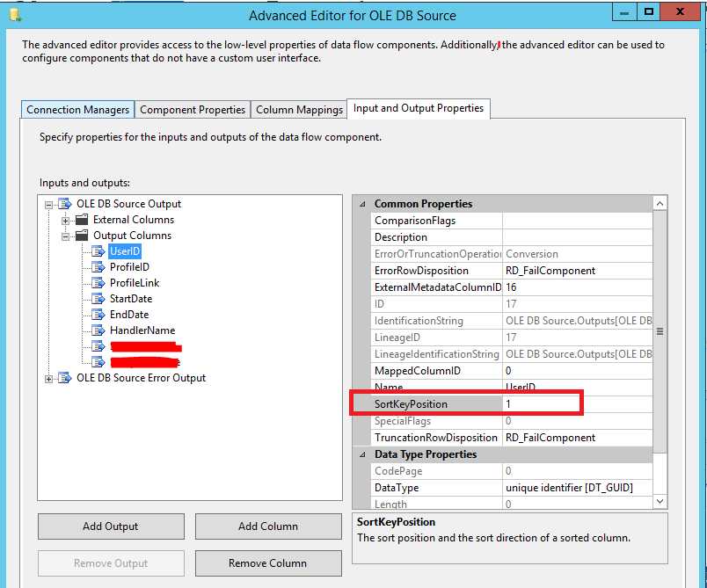Select the External Columns tree label
The height and width of the screenshot is (588, 707).
point(134,220)
